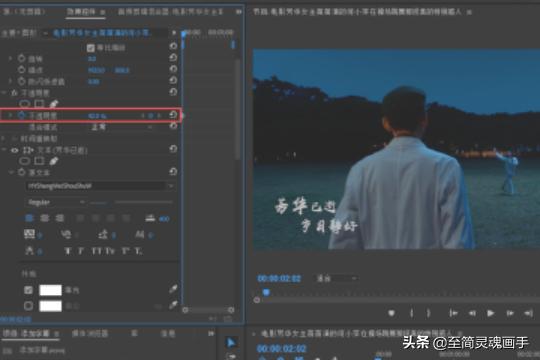Image resolution: width=540 pixels, height=360 pixels.
Task: Select the rectangle mask tool under Opacity effect
Action: point(39,103)
